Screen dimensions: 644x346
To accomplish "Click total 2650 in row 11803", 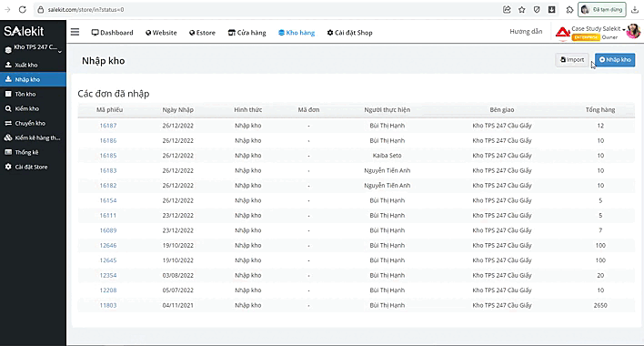I will 600,305.
